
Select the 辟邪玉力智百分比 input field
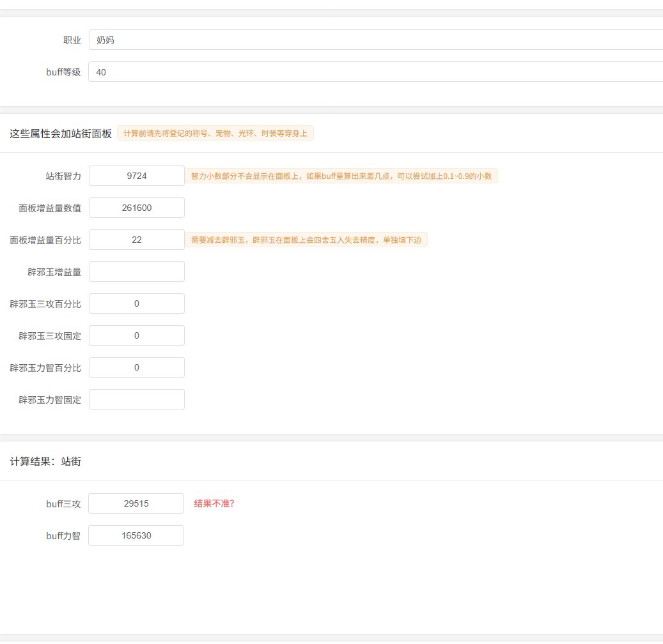pos(137,367)
